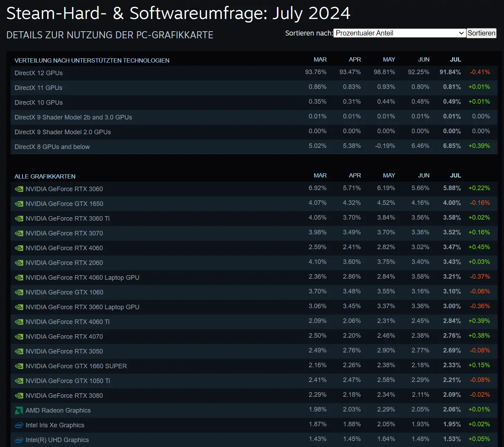Click the MAR column header in graphics cards table
This screenshot has width=504, height=447.
(x=320, y=176)
